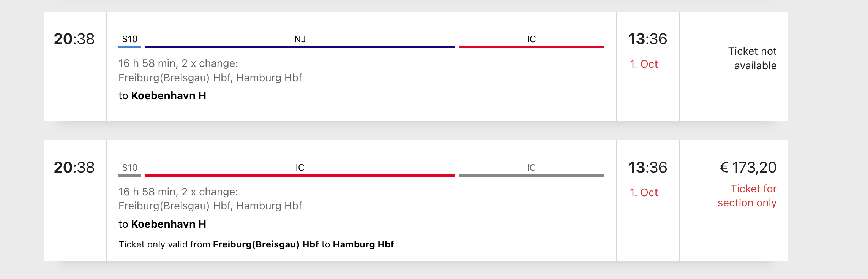The height and width of the screenshot is (279, 868).
Task: Open the €173,20 ticket price
Action: 748,167
